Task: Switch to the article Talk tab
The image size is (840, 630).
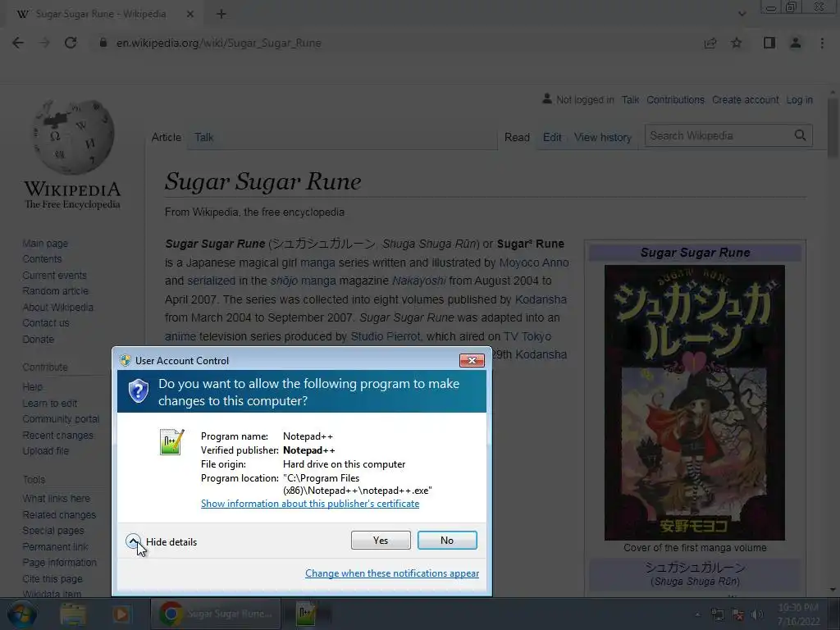Action: click(x=203, y=137)
